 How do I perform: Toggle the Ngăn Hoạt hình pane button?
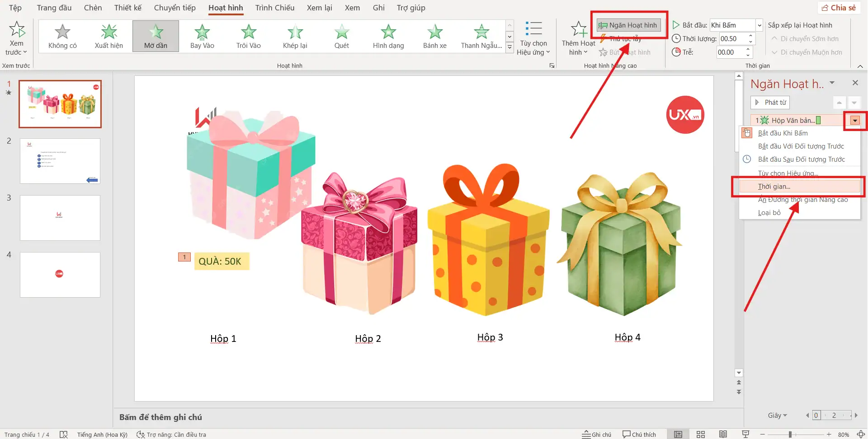[628, 25]
